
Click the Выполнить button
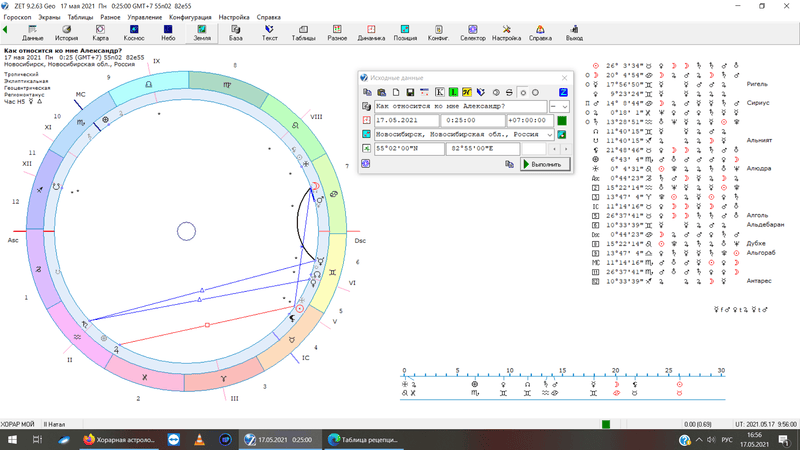pyautogui.click(x=546, y=163)
